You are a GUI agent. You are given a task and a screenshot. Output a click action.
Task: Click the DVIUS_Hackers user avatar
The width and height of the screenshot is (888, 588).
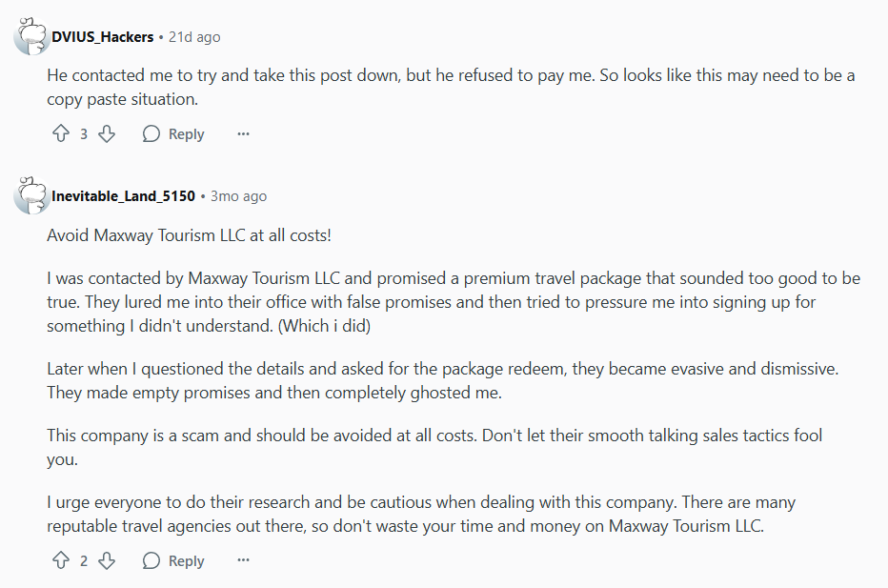[x=31, y=36]
